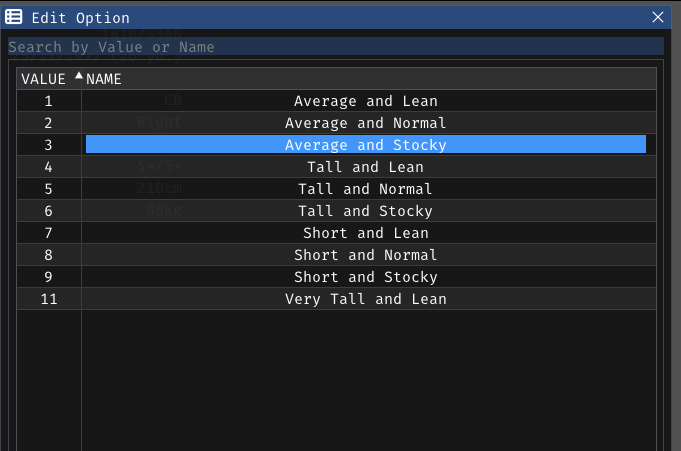This screenshot has height=451, width=681.
Task: Select the Short and Stocky option
Action: point(366,277)
